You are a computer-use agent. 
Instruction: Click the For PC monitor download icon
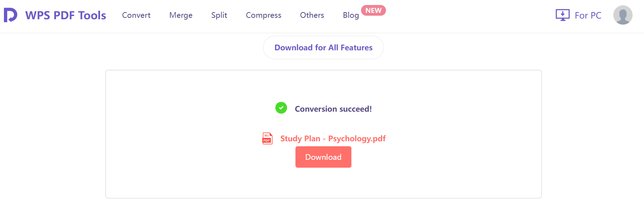[x=562, y=15]
